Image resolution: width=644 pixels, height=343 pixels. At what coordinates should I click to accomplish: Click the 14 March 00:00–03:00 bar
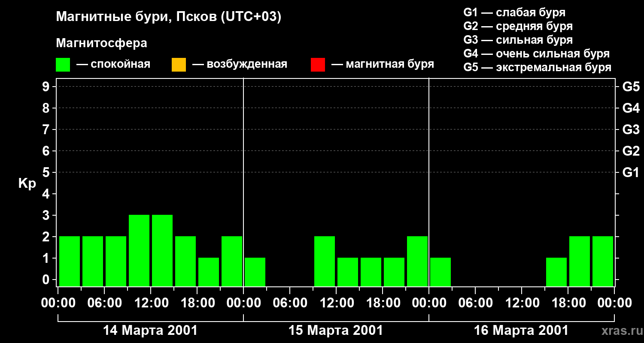pos(70,261)
